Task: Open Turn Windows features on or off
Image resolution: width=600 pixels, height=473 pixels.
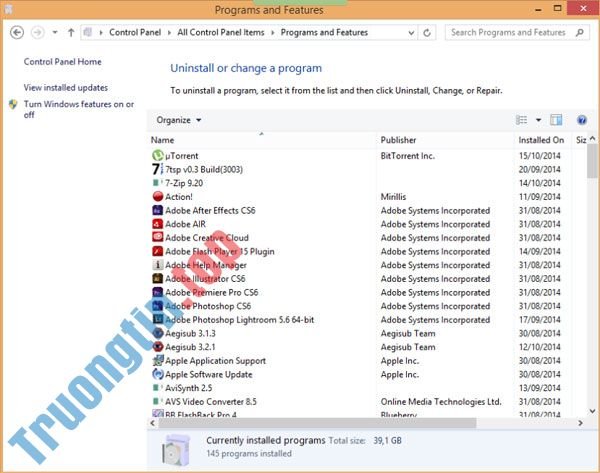Action: coord(79,109)
